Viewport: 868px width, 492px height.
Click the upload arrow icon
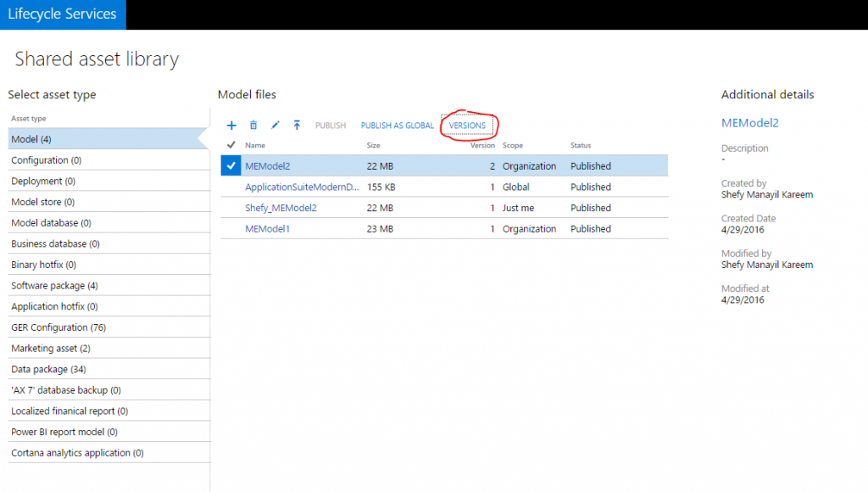pyautogui.click(x=297, y=126)
